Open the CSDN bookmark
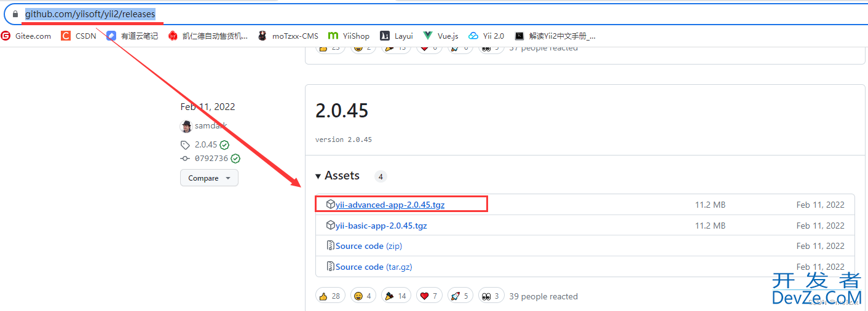 click(x=79, y=36)
